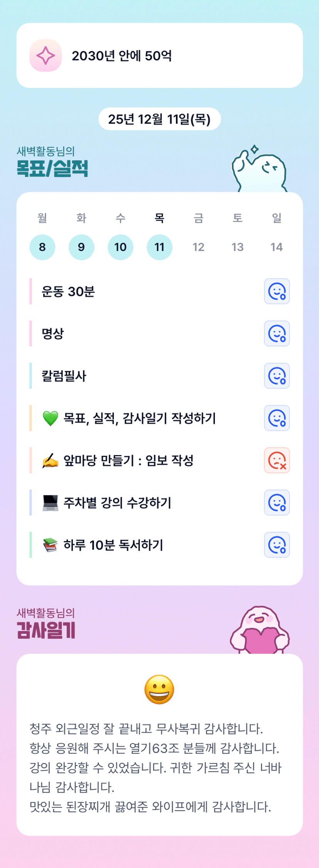319x868 pixels.
Task: Toggle smiley status for 운동 30분
Action: click(x=277, y=291)
